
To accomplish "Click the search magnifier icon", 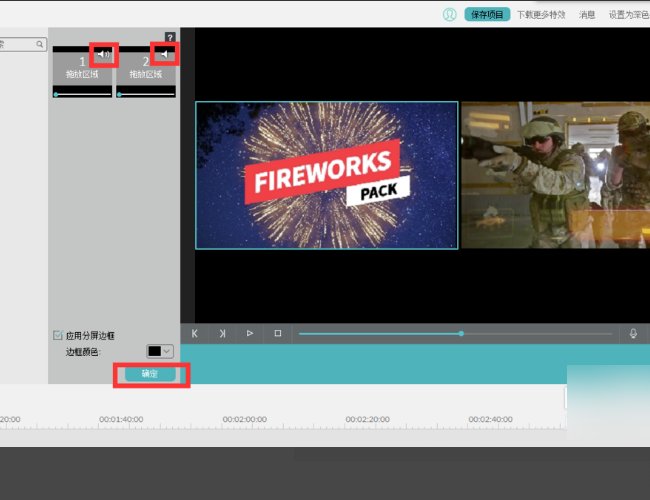I will (40, 45).
